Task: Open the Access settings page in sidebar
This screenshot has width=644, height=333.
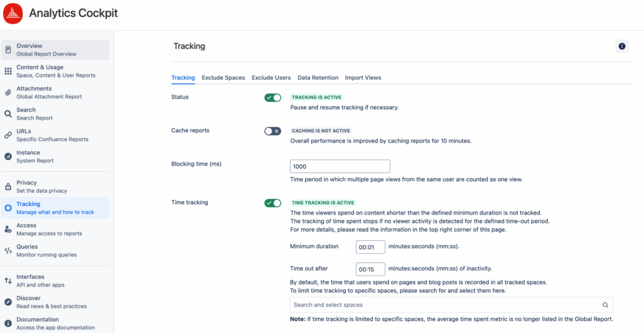Action: point(55,229)
